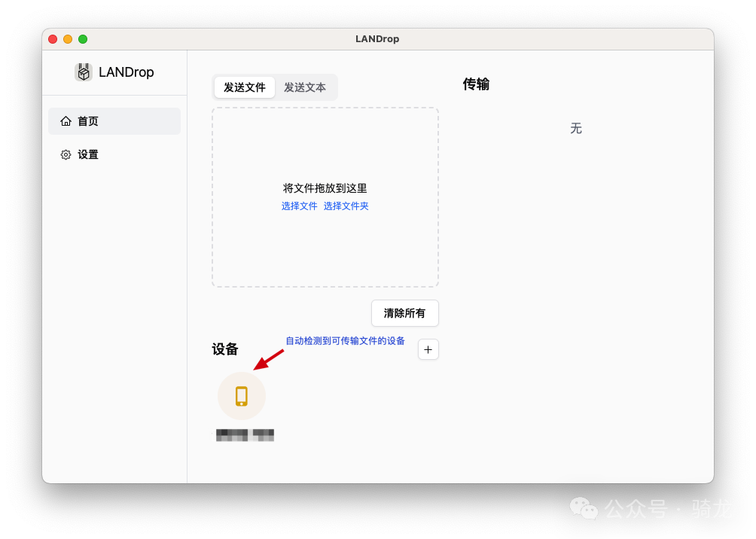
Task: Click the detected phone device icon under 设备
Action: (241, 395)
